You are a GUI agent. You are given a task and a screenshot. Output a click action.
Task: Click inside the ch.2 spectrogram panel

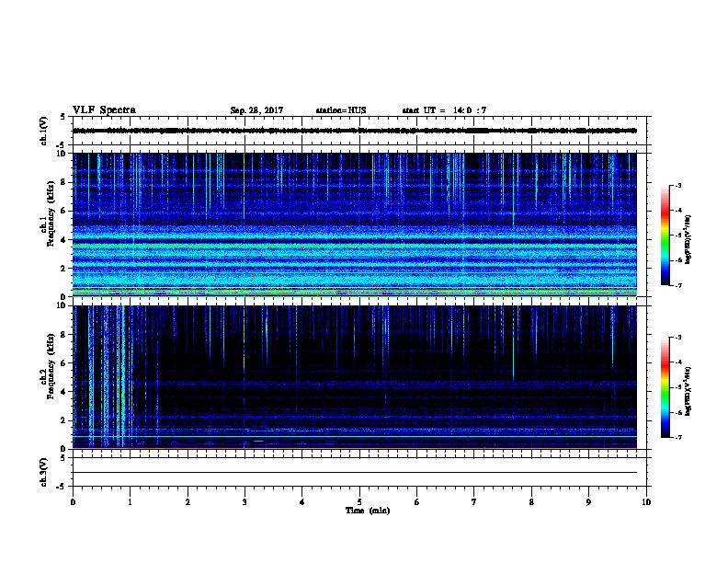click(x=355, y=377)
